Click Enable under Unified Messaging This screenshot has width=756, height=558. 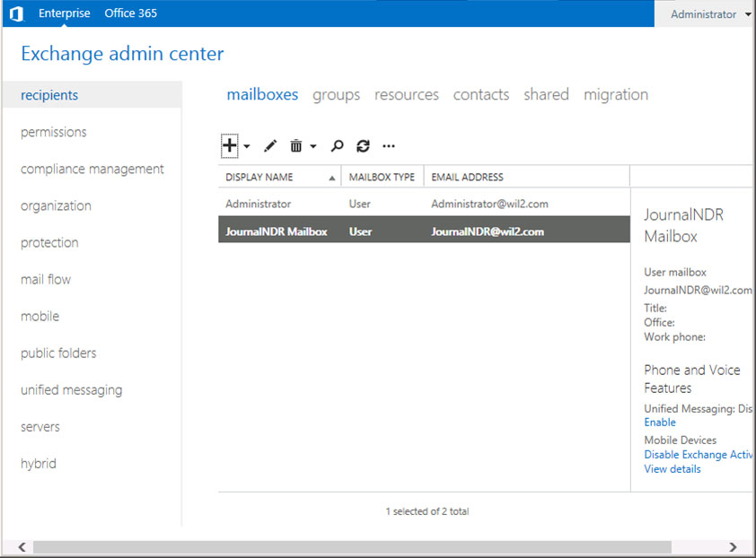click(660, 423)
